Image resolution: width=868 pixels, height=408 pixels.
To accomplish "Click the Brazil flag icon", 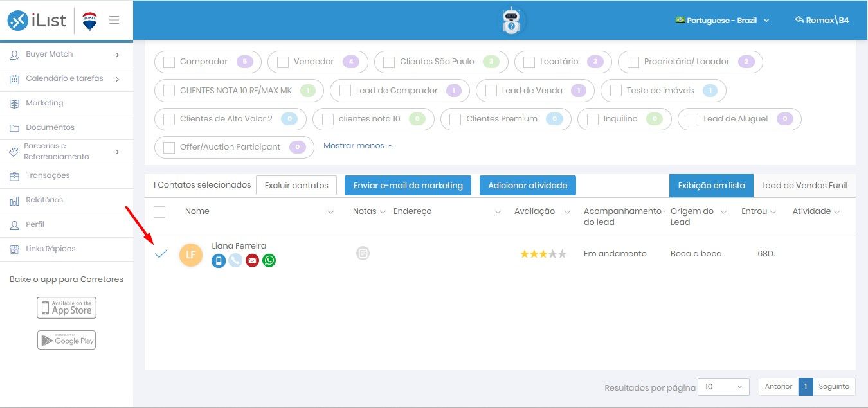I will pos(680,21).
